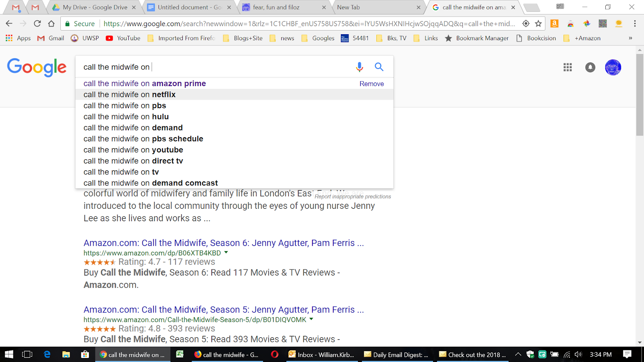Click Report inappropriate predictions link

click(x=353, y=197)
